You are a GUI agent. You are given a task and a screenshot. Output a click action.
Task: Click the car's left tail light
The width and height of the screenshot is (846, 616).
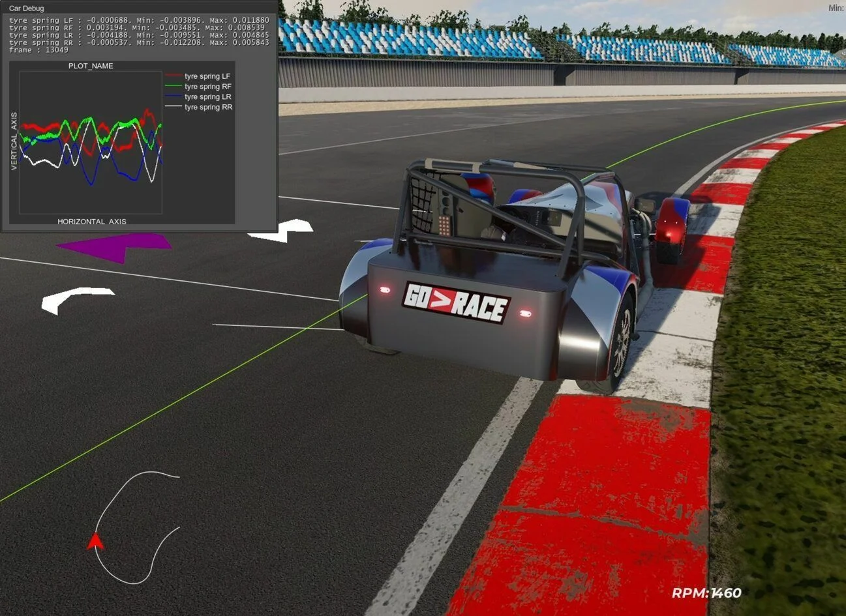(385, 289)
